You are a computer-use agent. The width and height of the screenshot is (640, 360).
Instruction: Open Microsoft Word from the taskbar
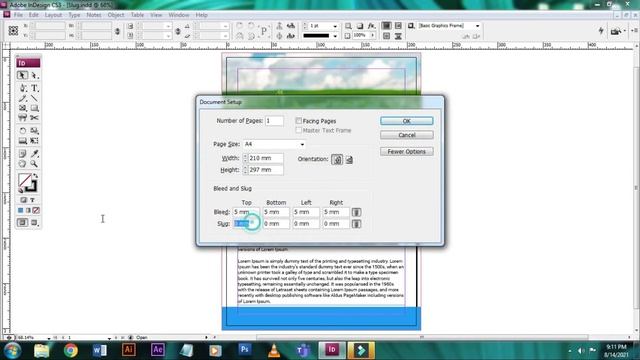click(99, 350)
